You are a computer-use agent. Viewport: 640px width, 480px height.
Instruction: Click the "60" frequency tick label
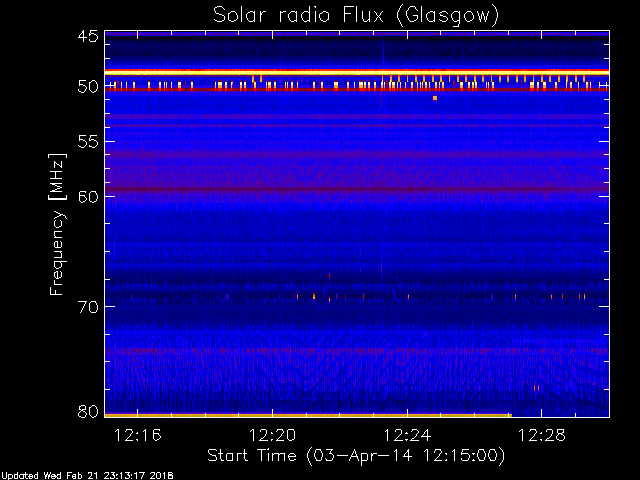tap(88, 196)
